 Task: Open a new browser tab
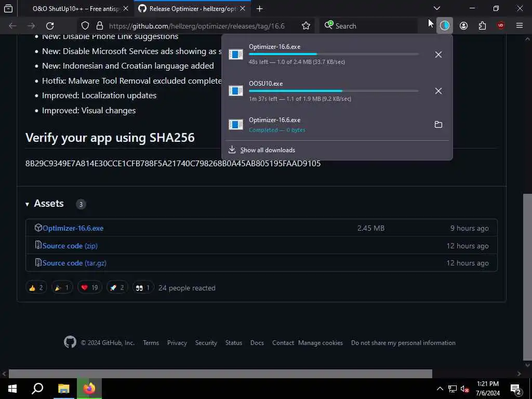pyautogui.click(x=260, y=8)
